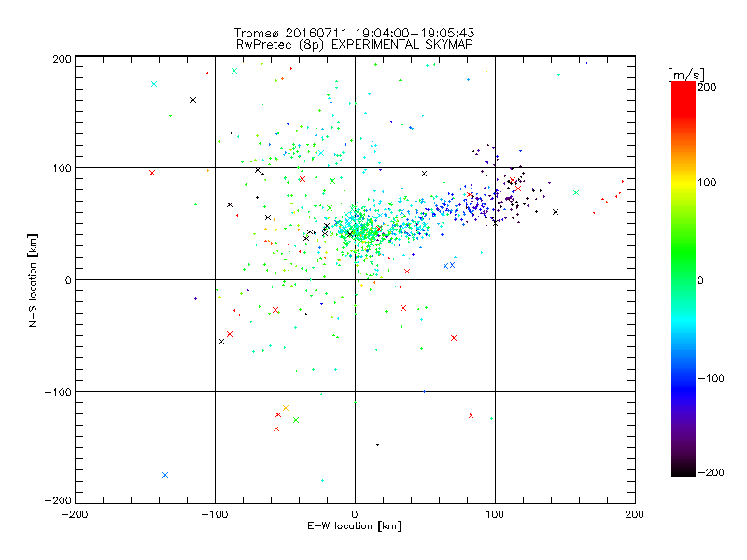Screen dimensions: 747x560
Task: Pick the black bottom section of the velocity colorbar
Action: pyautogui.click(x=684, y=467)
